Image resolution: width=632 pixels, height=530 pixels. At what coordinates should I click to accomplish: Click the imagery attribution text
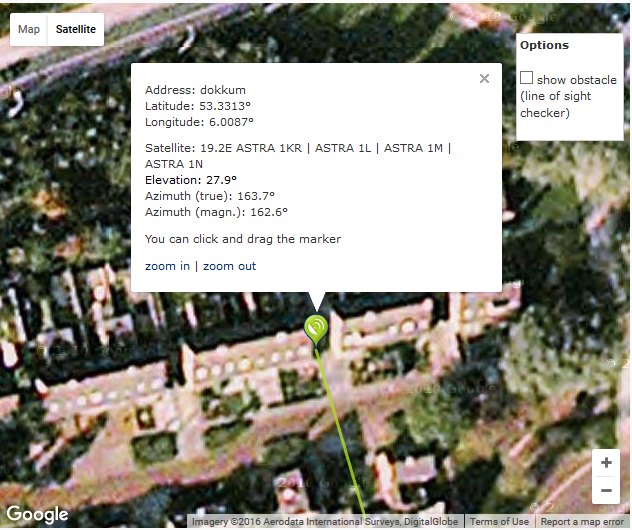tap(325, 522)
